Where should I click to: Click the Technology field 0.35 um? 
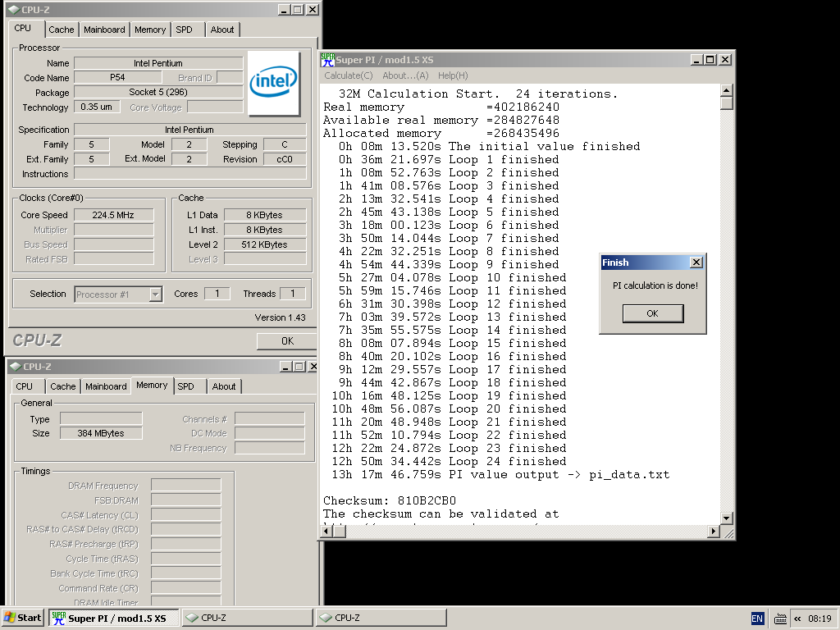click(x=97, y=107)
